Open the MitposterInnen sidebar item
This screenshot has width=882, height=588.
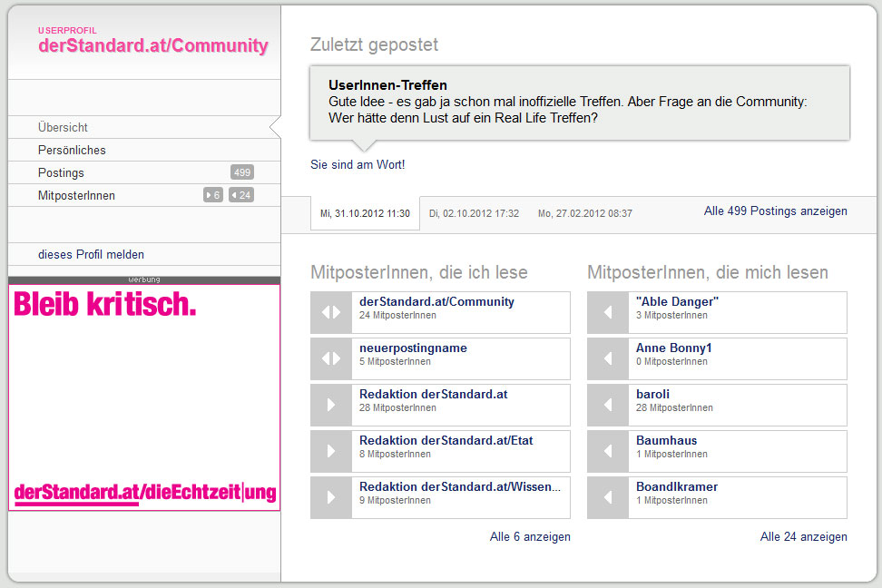click(144, 195)
